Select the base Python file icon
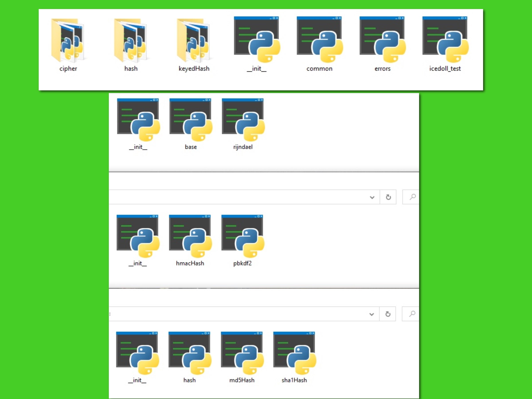 [191, 120]
